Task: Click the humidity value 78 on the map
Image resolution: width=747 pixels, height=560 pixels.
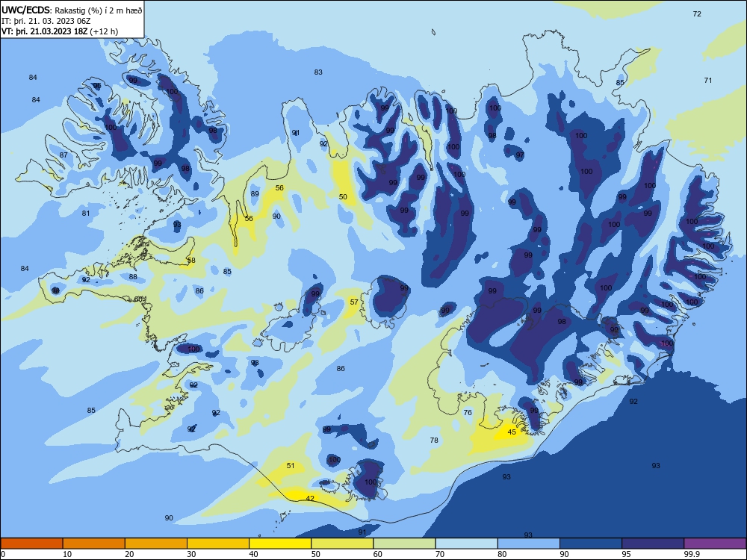Action: [x=434, y=440]
